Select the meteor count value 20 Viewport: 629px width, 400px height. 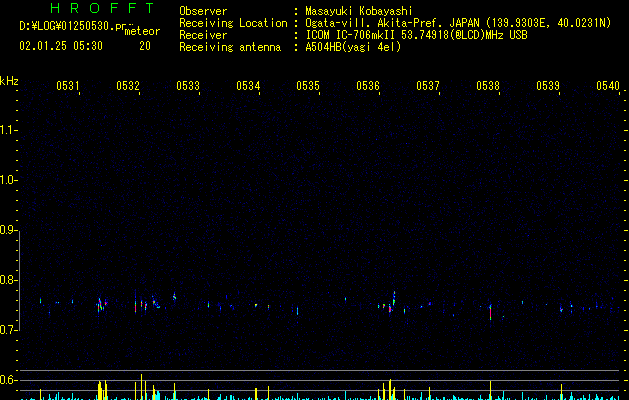click(145, 46)
